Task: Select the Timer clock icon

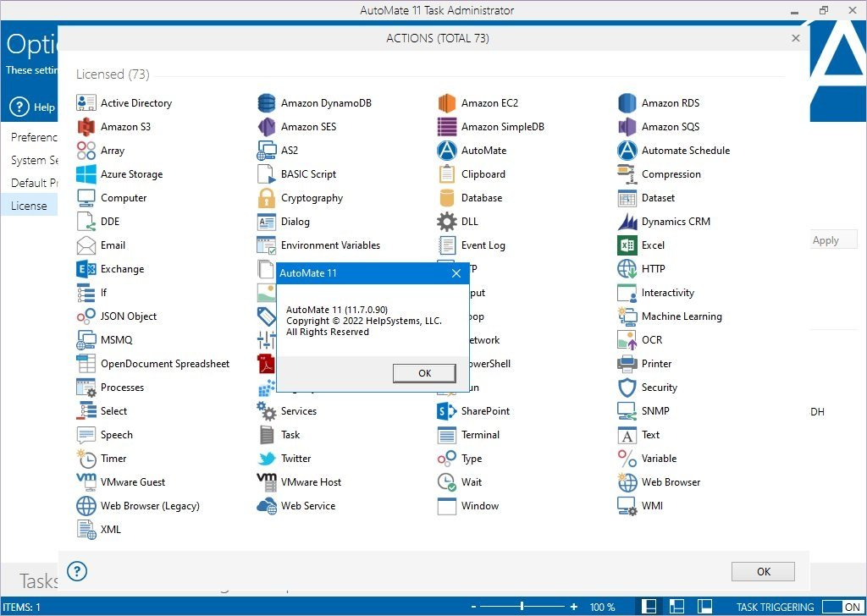Action: tap(86, 459)
